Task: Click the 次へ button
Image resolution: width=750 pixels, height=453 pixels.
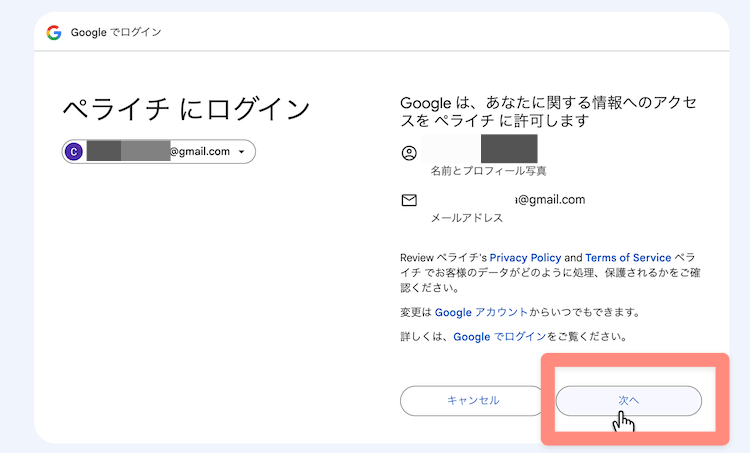Action: pos(629,401)
